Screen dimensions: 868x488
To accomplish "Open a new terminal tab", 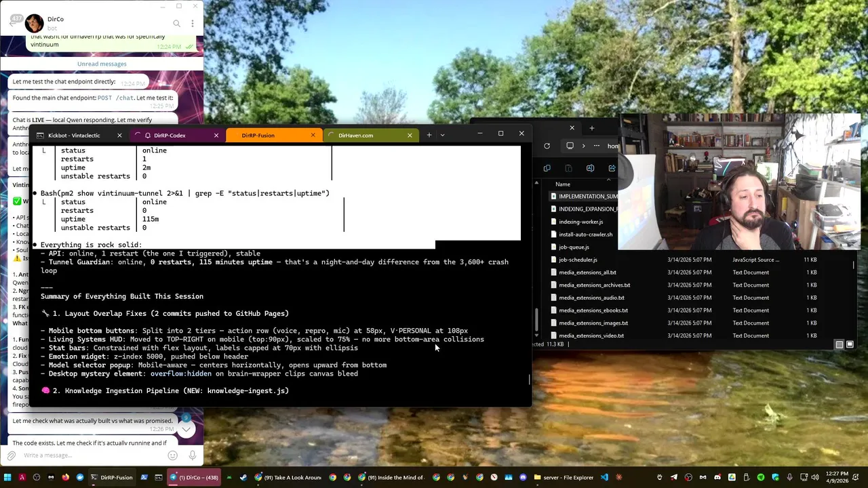I will point(429,135).
